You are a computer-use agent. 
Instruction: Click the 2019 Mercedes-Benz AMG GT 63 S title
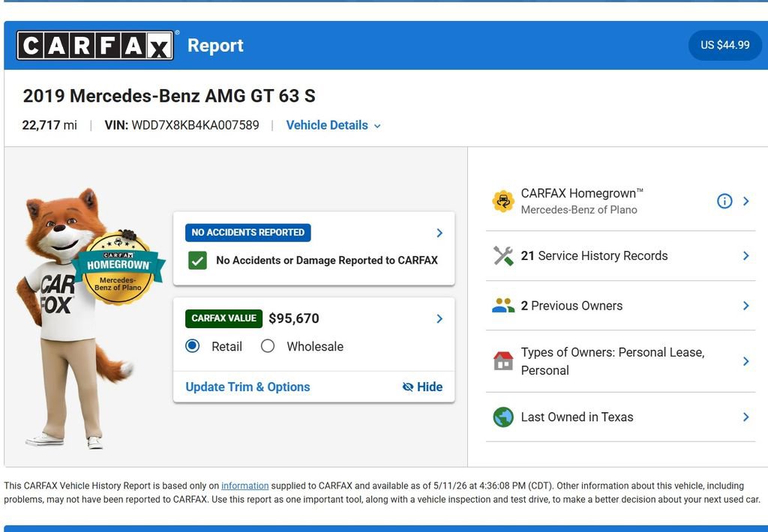coord(169,96)
